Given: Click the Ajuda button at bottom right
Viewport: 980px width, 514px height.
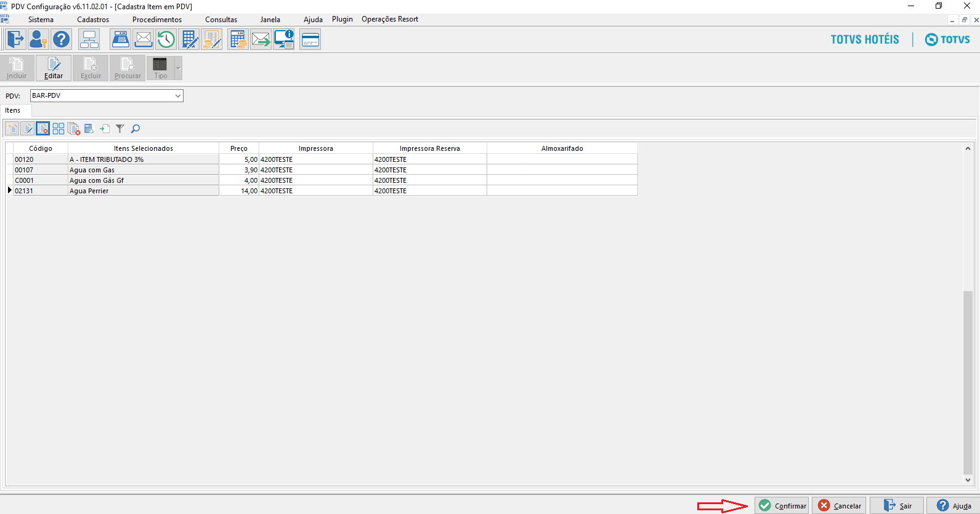Looking at the screenshot, I should pyautogui.click(x=954, y=505).
